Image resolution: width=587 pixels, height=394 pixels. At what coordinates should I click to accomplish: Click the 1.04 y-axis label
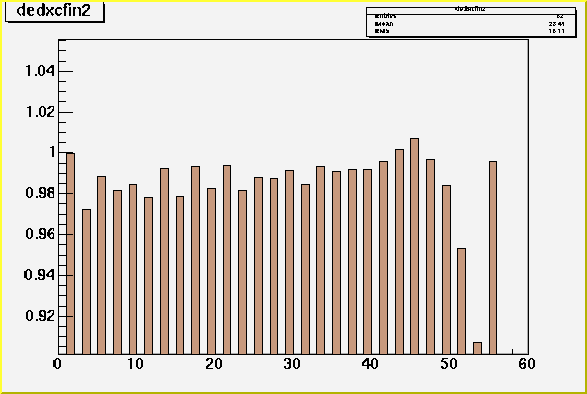(x=40, y=71)
